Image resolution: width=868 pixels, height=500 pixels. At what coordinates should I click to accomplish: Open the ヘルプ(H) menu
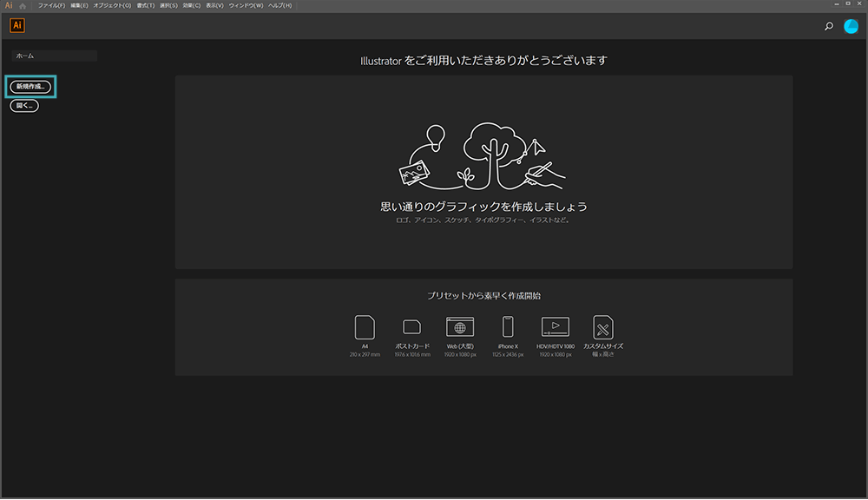(x=280, y=5)
